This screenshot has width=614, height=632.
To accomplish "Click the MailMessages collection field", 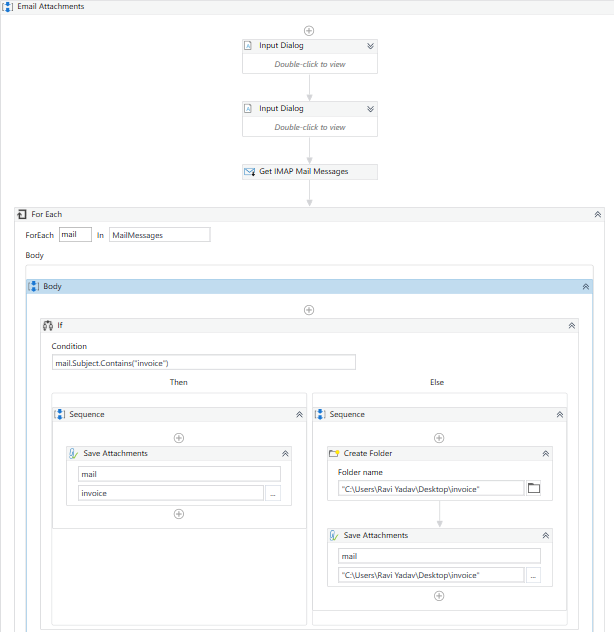I will [x=160, y=235].
